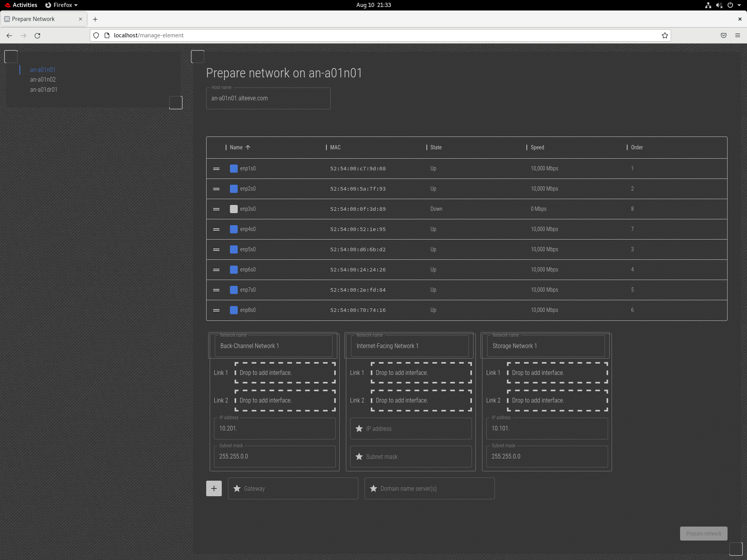Open a new browser tab
The width and height of the screenshot is (747, 560).
[95, 19]
